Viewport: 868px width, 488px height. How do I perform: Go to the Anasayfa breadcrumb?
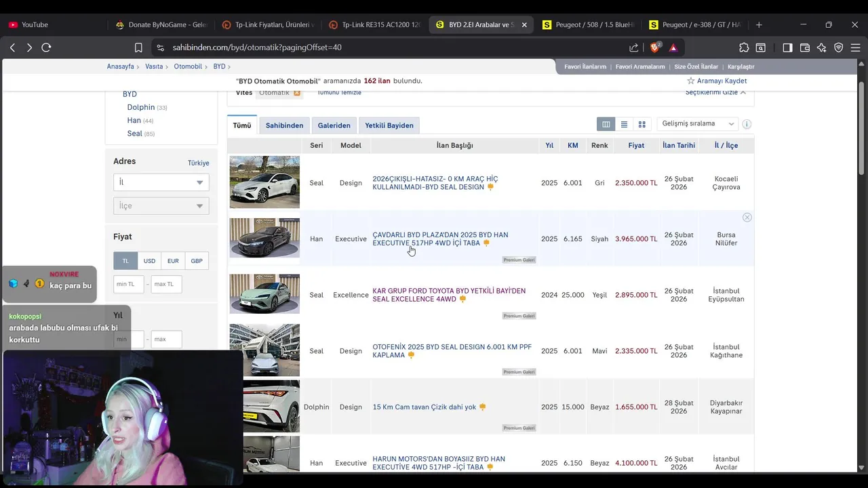click(x=121, y=66)
